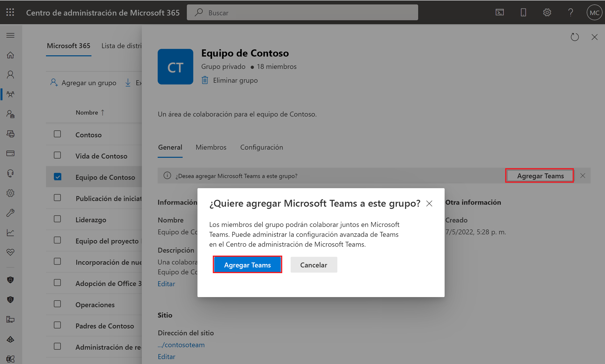Click the info icon in Teams banner
The width and height of the screenshot is (605, 364).
click(x=167, y=176)
